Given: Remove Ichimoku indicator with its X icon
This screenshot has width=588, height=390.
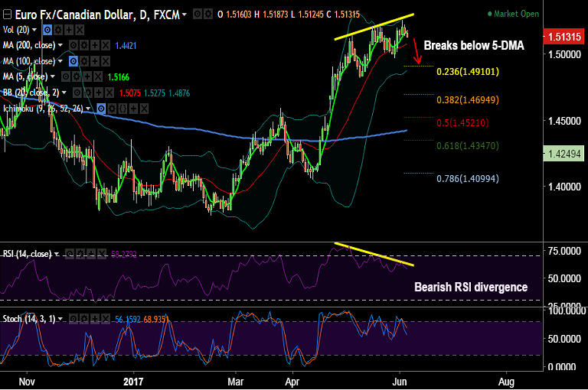Looking at the screenshot, I should click(x=144, y=109).
